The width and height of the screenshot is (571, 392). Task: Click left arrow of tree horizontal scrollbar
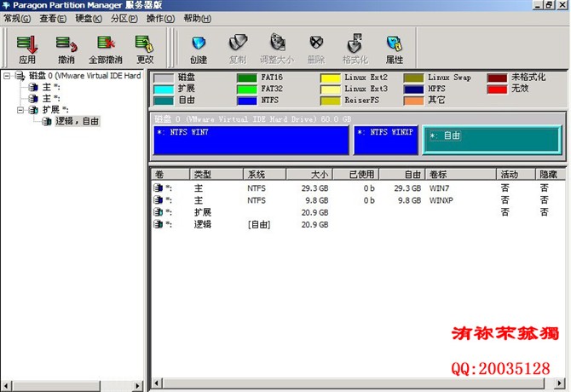click(5, 385)
